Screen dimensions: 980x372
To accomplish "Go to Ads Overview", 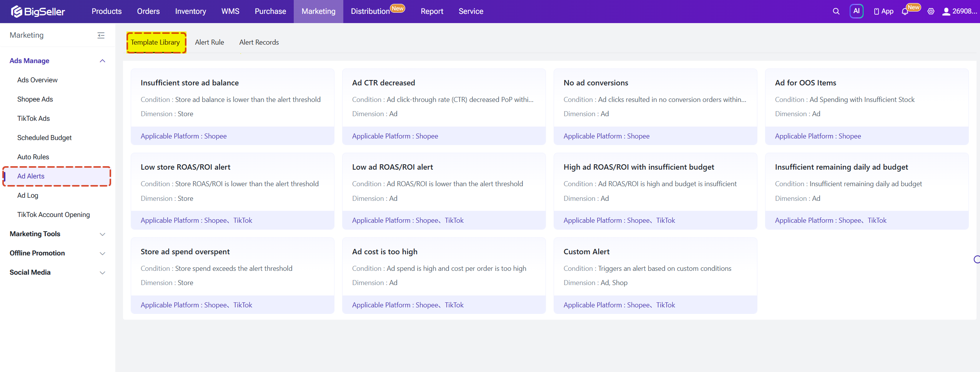I will pyautogui.click(x=37, y=80).
